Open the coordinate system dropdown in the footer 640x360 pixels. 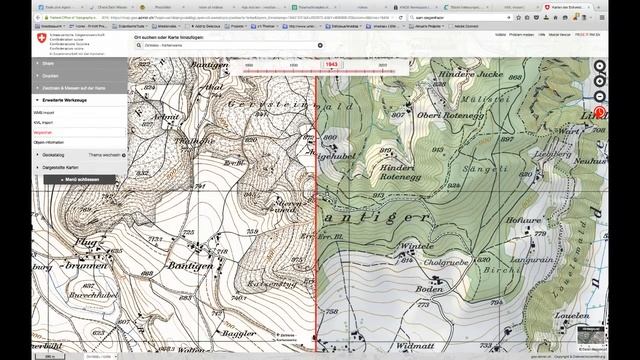[x=101, y=356]
